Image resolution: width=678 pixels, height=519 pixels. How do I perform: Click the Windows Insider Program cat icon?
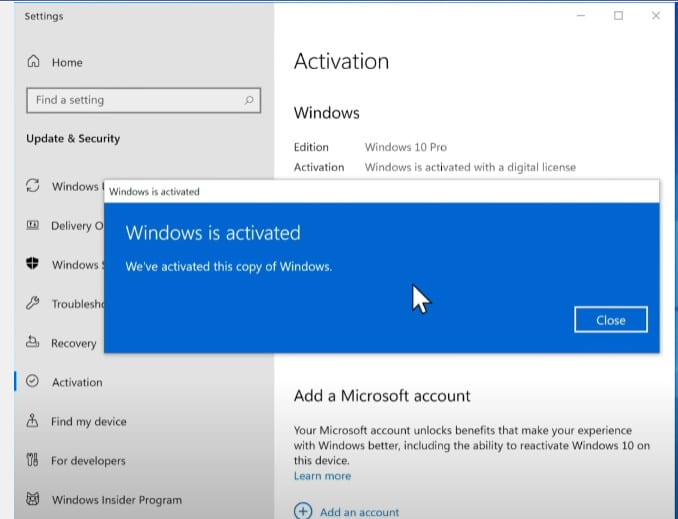click(32, 499)
